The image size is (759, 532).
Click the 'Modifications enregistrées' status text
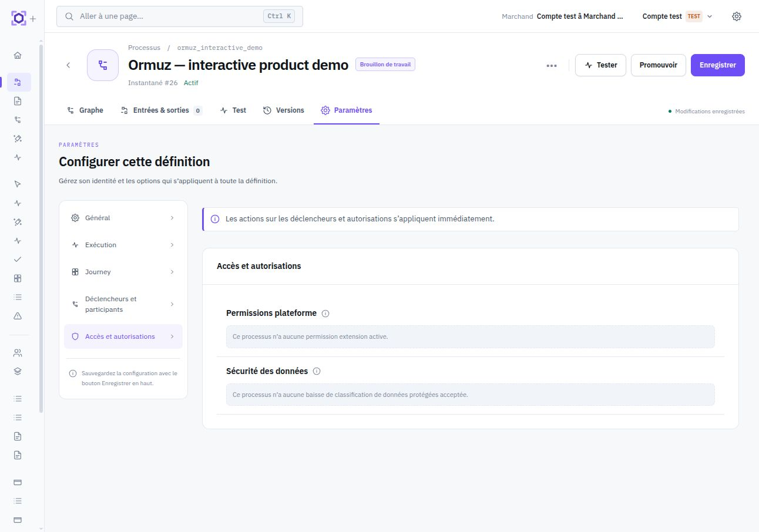(710, 111)
